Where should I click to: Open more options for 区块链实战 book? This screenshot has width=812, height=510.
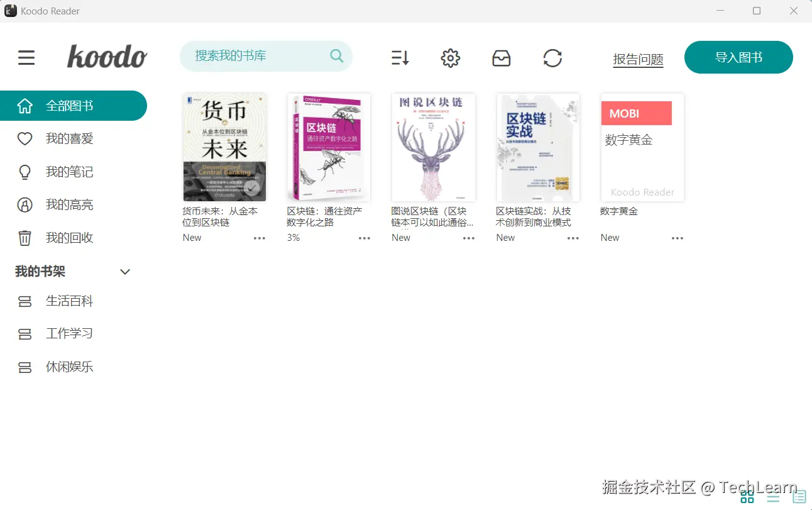573,238
